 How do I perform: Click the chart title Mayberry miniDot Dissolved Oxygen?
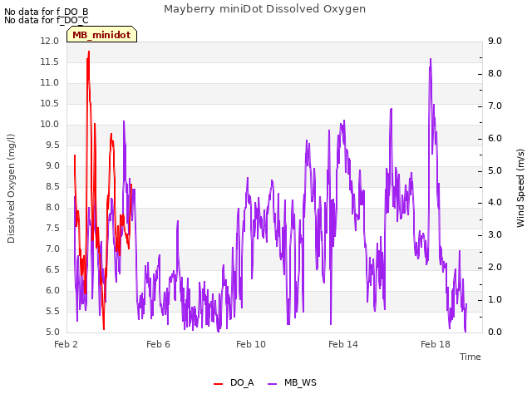coord(264,9)
